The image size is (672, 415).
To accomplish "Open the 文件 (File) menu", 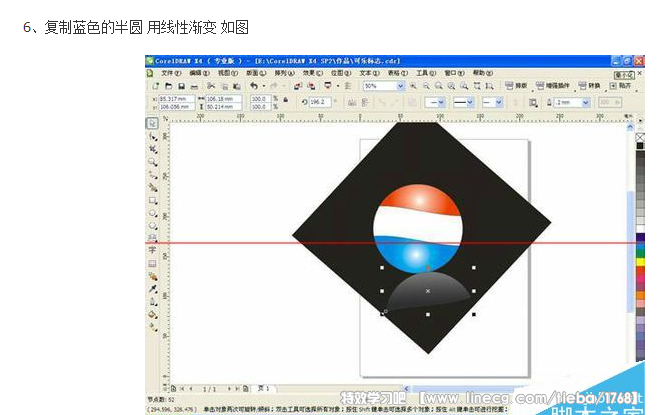I will (x=171, y=73).
